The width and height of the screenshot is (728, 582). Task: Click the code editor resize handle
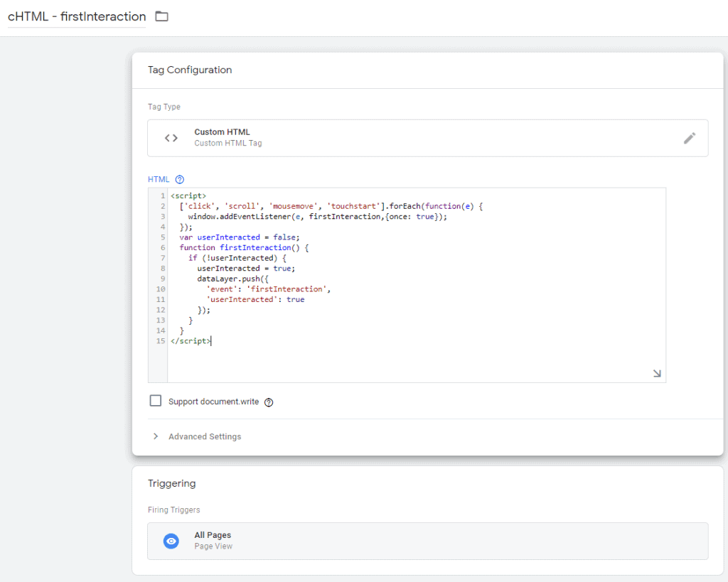[656, 373]
